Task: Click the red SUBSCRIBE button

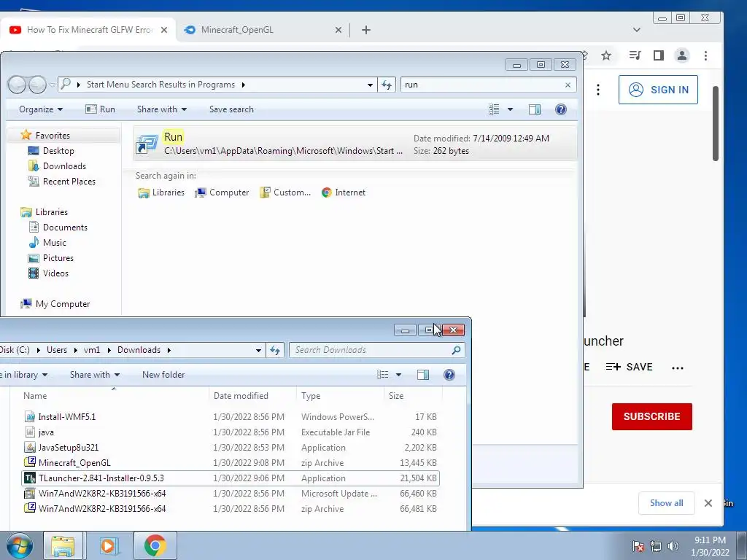Action: (x=651, y=416)
